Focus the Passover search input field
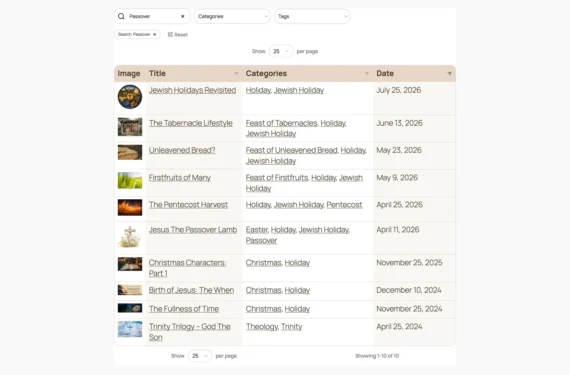Screen dimensions: 570x375 (153, 16)
